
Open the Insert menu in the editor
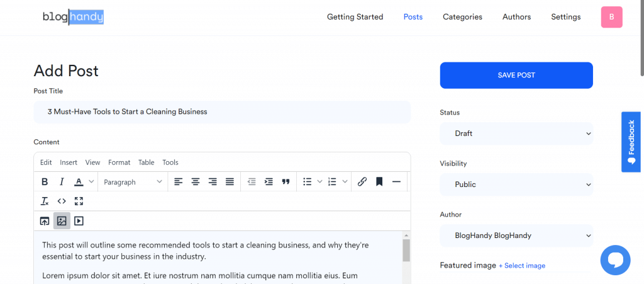point(69,162)
